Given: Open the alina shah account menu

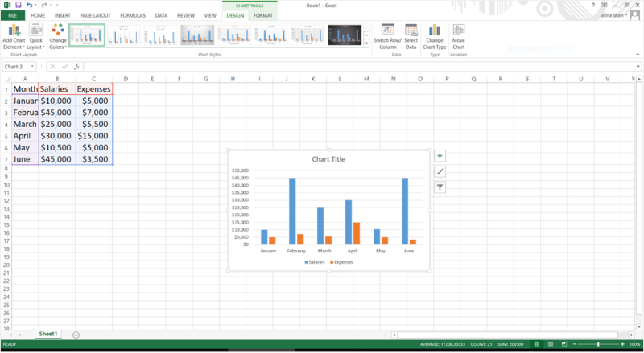Looking at the screenshot, I should [x=614, y=15].
